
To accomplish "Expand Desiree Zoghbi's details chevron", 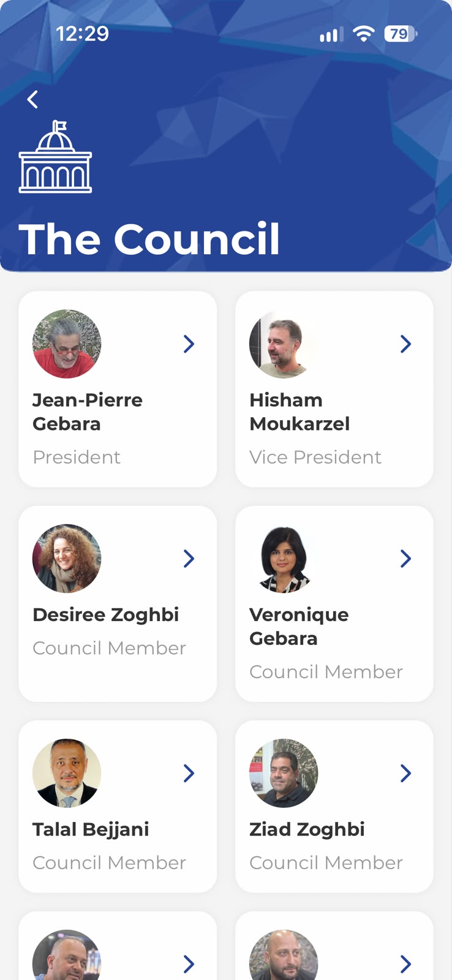I will 189,558.
